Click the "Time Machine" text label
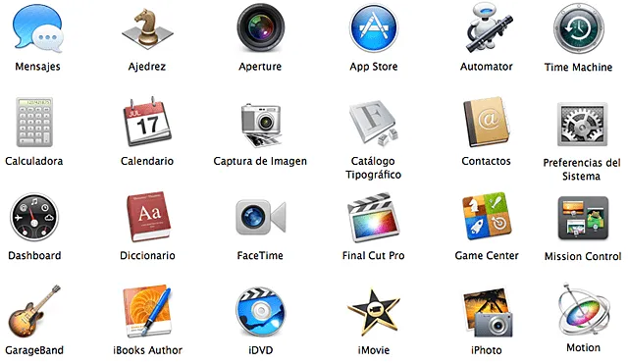 [x=578, y=67]
